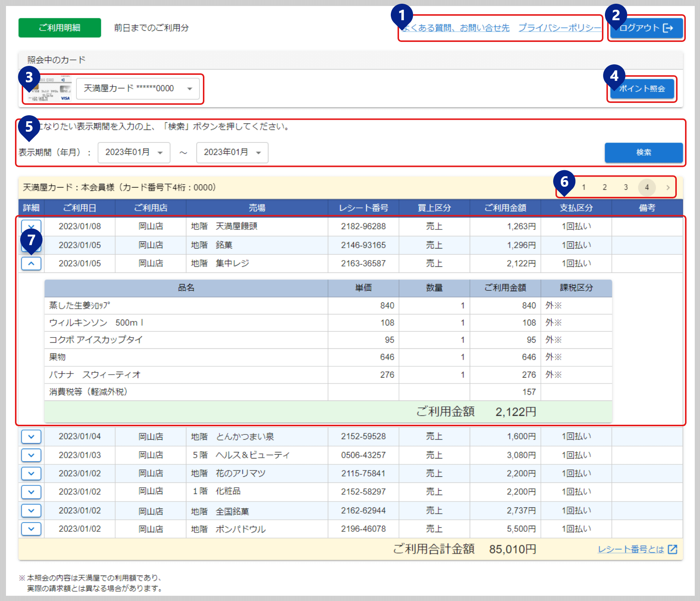Click the 照会中のカード section heading
This screenshot has height=601, width=700.
tap(56, 60)
